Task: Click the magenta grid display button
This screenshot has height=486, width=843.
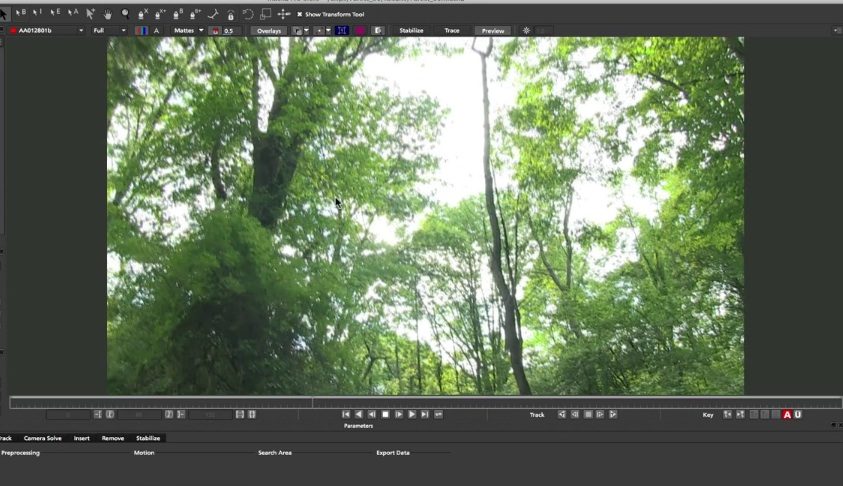Action: tap(360, 31)
